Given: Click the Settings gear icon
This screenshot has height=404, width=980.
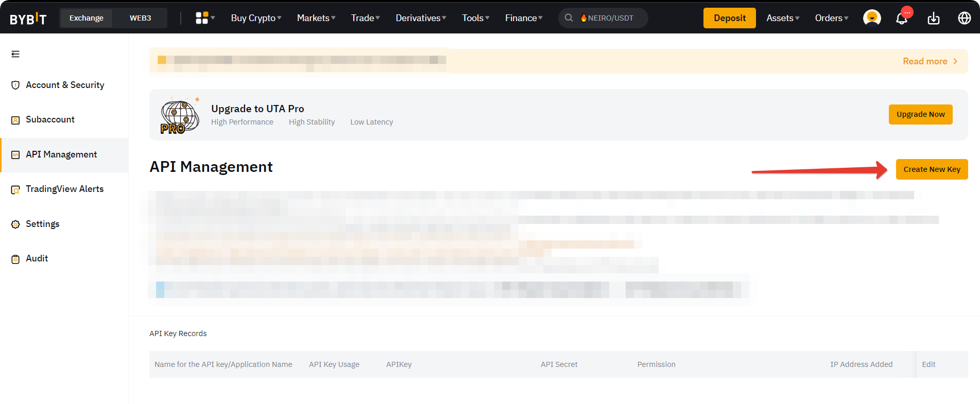Looking at the screenshot, I should pos(15,224).
